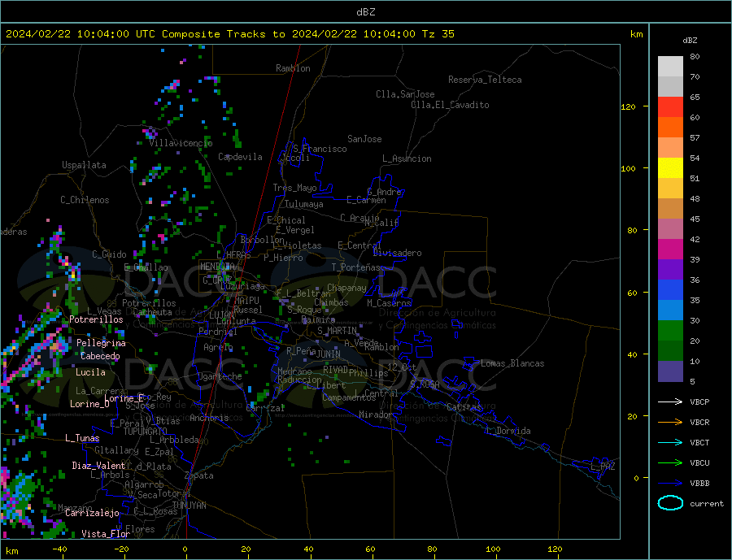732x560 pixels.
Task: Click the blue VBBB arrow icon
Action: pos(670,484)
